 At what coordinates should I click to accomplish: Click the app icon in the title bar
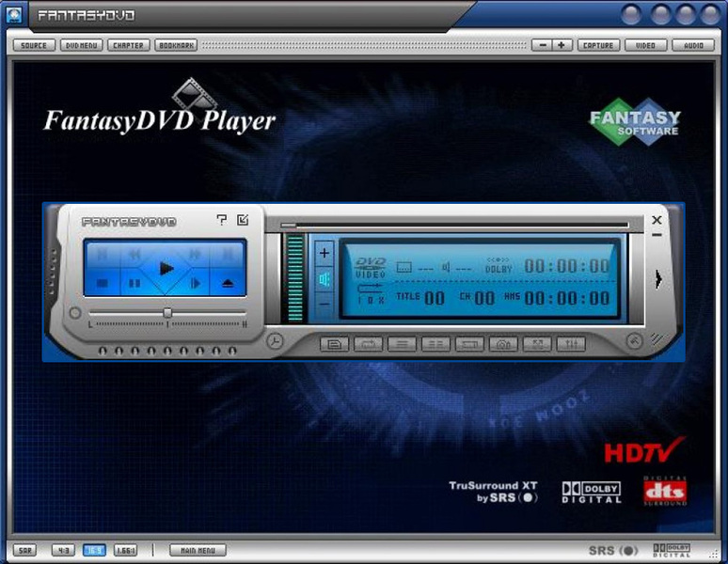click(x=15, y=14)
